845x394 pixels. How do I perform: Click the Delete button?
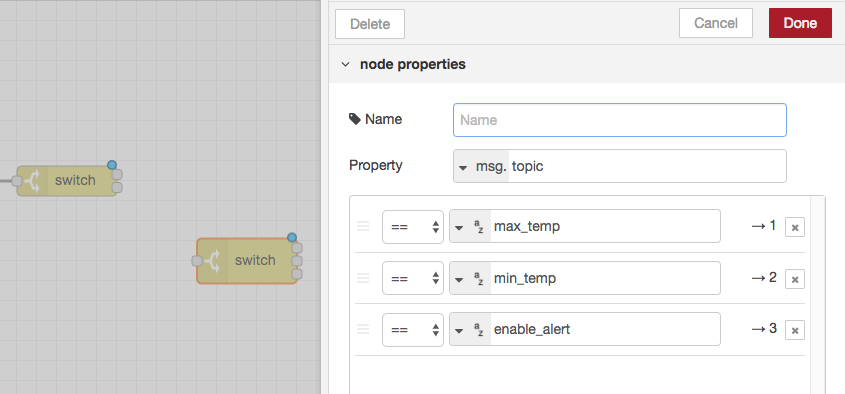370,24
